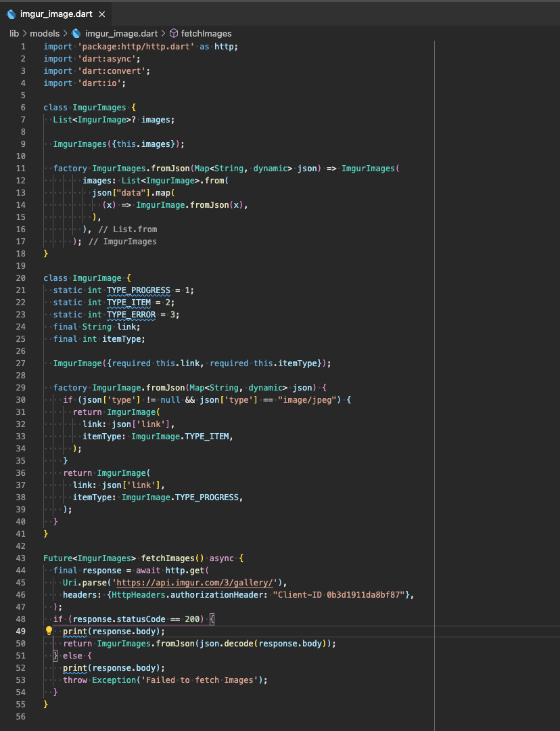Click 'package:http/http.dart' import string
The height and width of the screenshot is (731, 560).
coord(136,47)
